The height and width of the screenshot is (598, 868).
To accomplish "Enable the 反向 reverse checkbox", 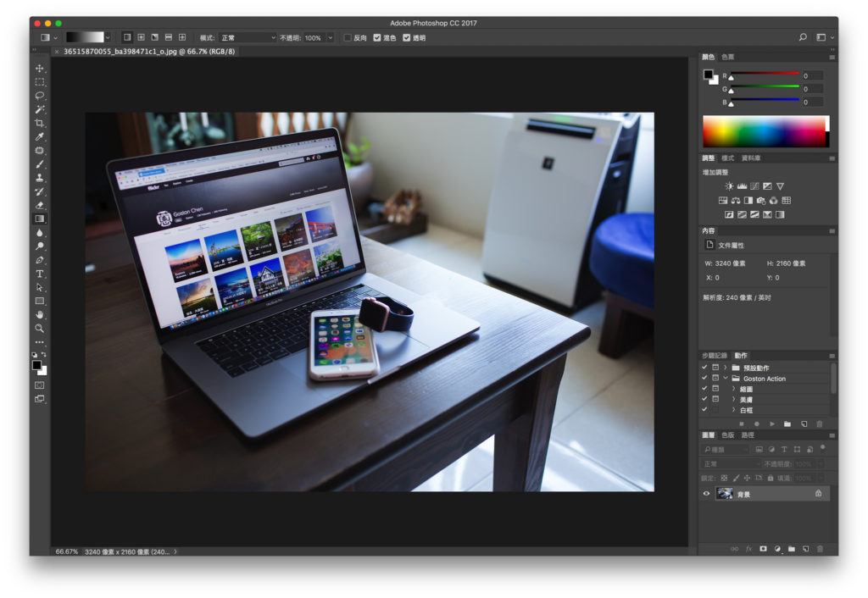I will tap(348, 37).
